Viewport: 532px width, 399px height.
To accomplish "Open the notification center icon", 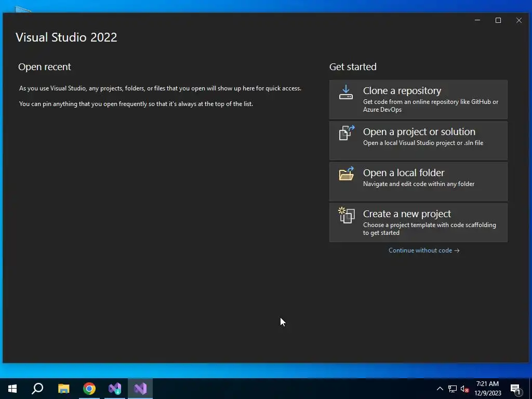I will click(x=516, y=389).
